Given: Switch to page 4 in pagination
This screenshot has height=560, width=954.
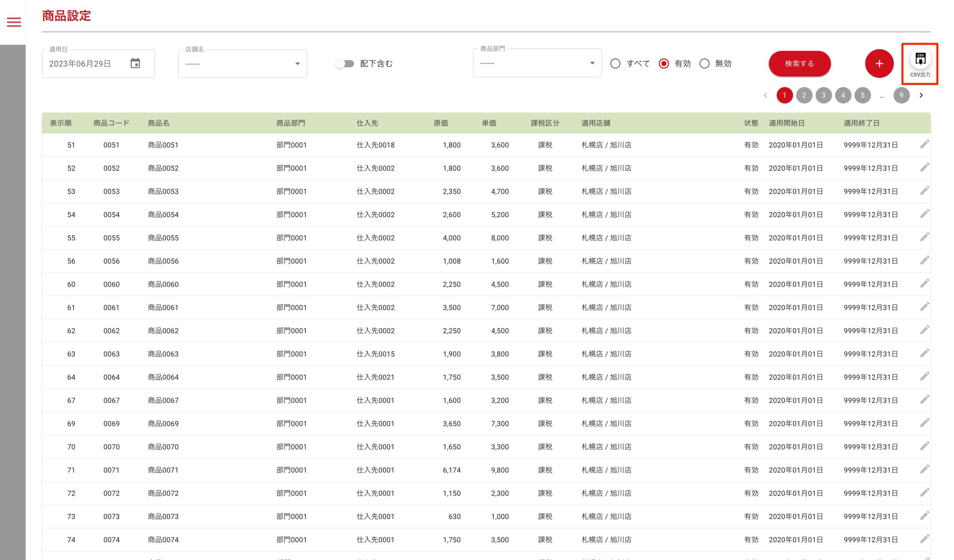Looking at the screenshot, I should coord(843,95).
